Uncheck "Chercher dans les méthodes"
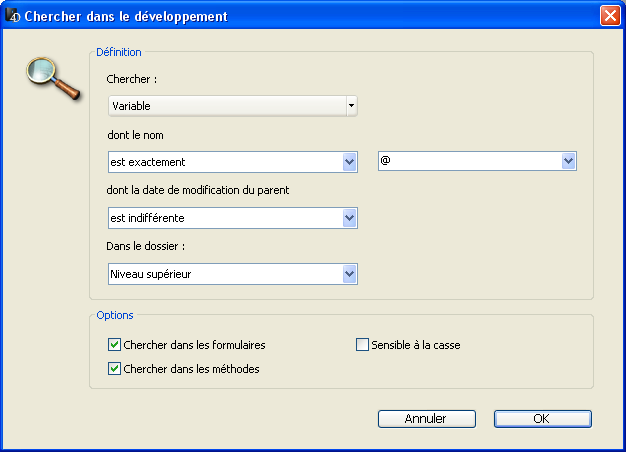 pos(114,369)
